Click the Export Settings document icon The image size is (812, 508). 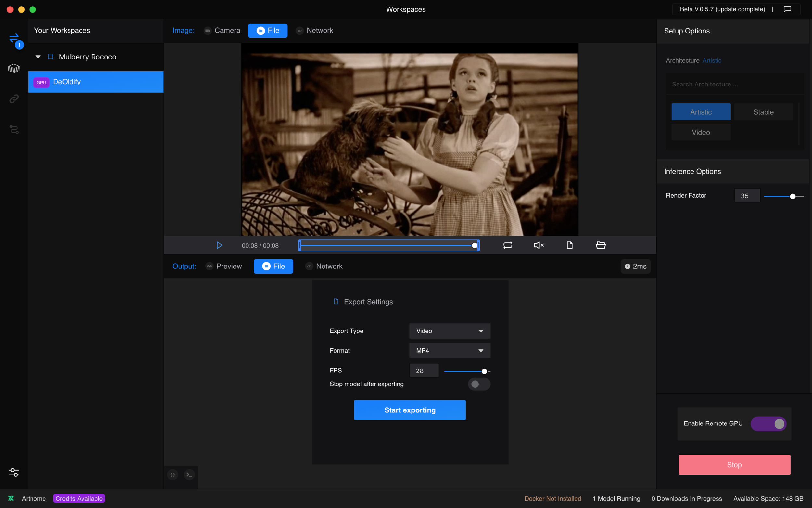pyautogui.click(x=336, y=301)
